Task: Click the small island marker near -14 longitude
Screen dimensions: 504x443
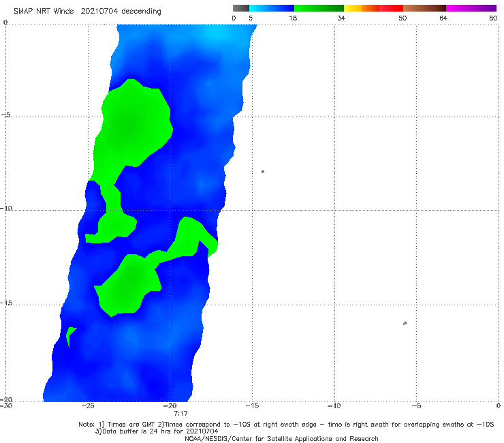Action: [x=263, y=172]
